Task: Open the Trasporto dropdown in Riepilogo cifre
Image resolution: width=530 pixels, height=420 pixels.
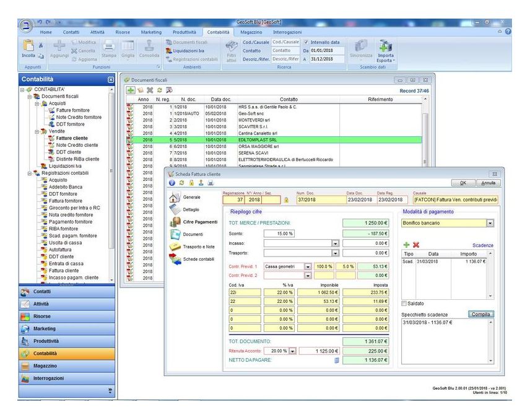Action: [x=335, y=253]
